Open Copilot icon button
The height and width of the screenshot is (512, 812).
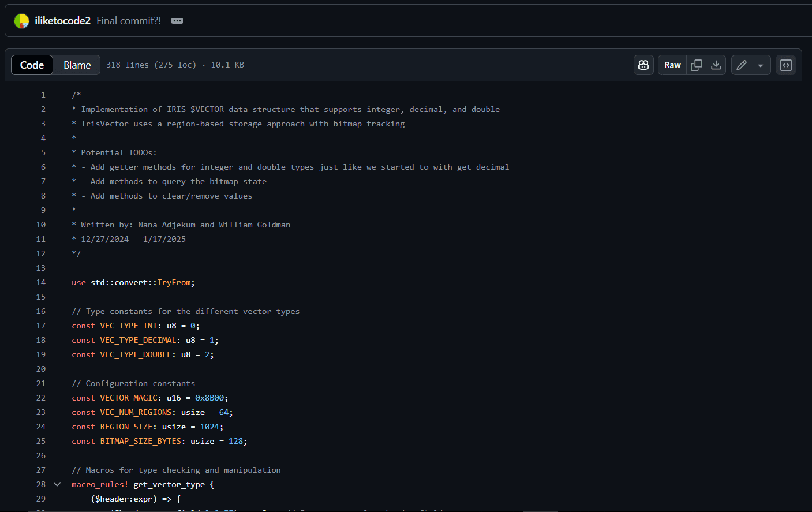[x=643, y=65]
